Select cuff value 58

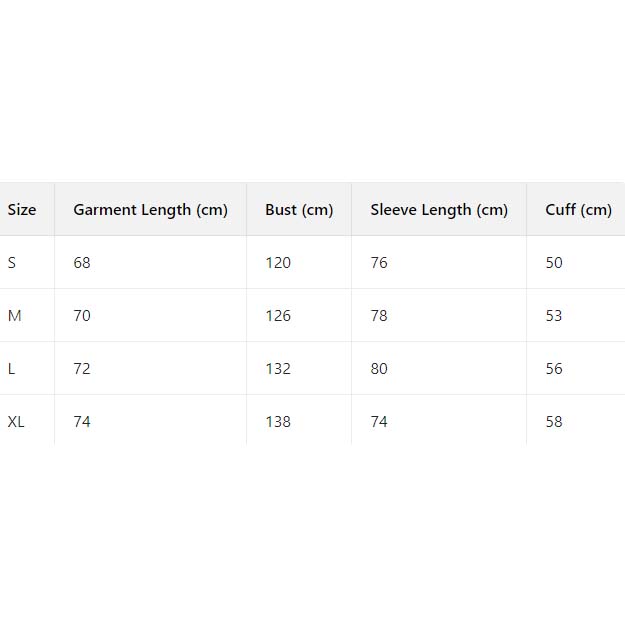click(554, 422)
